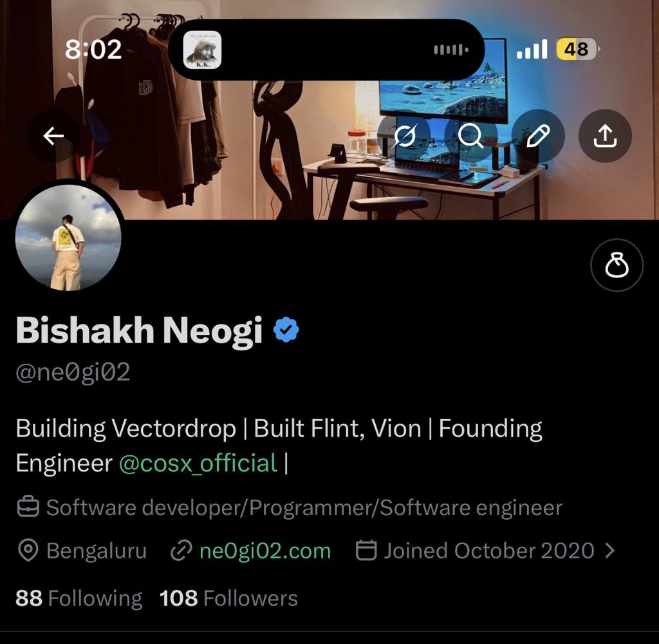Open Grok icon on profile header
The height and width of the screenshot is (644, 659).
404,136
